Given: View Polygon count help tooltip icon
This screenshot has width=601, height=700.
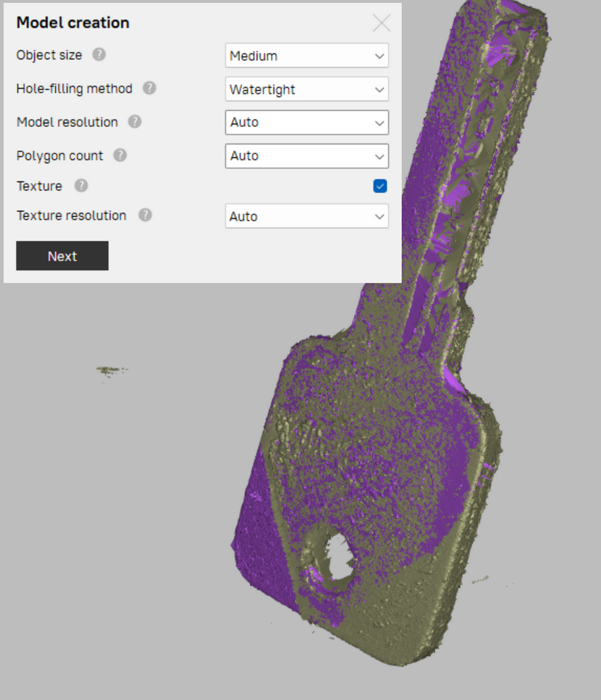Looking at the screenshot, I should tap(120, 155).
